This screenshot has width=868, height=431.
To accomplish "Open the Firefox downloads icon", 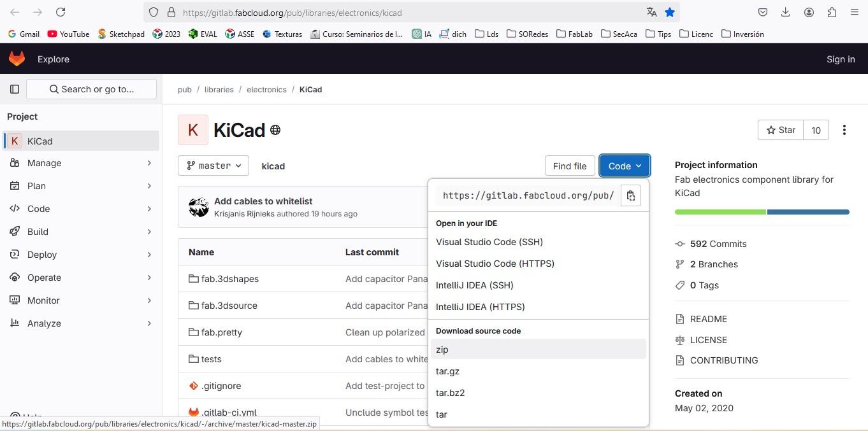I will click(785, 12).
